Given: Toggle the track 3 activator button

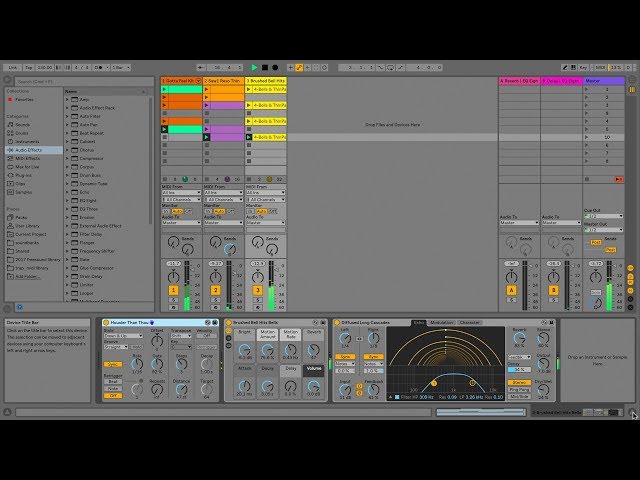Looking at the screenshot, I should point(258,290).
